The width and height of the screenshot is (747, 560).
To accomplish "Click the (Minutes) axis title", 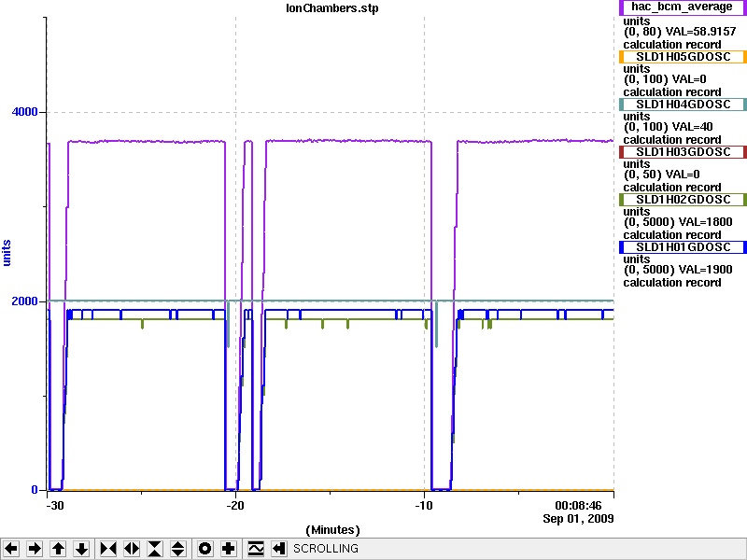I will pos(332,530).
